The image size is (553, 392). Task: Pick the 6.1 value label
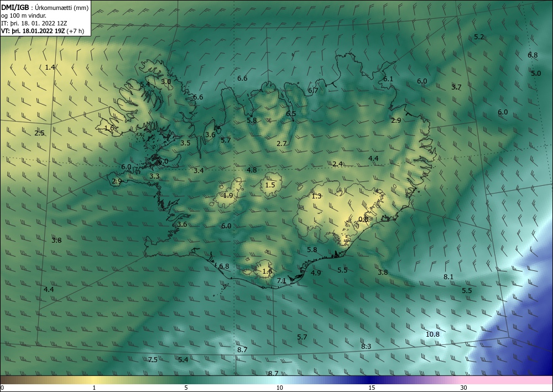click(x=388, y=79)
